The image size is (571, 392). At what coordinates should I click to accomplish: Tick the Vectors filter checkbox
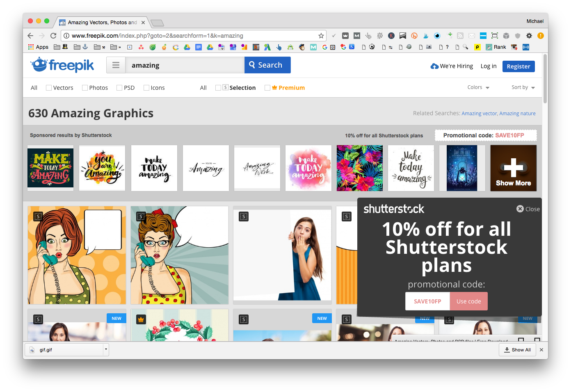point(49,88)
